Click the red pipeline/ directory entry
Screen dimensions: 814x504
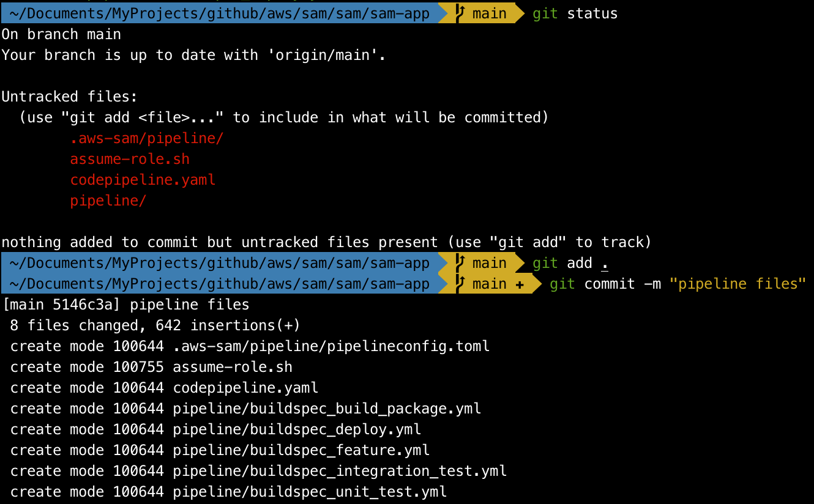108,201
